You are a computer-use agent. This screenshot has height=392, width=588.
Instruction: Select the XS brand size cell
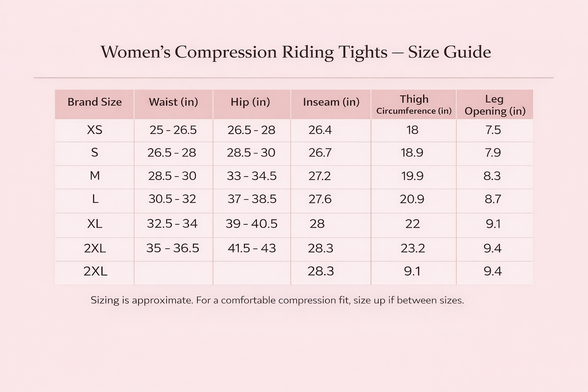coord(95,130)
